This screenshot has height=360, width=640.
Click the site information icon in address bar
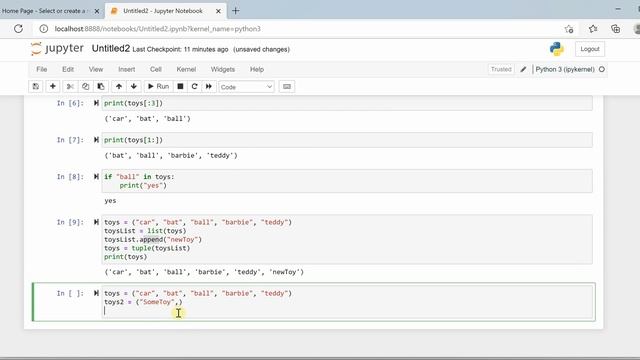point(44,29)
